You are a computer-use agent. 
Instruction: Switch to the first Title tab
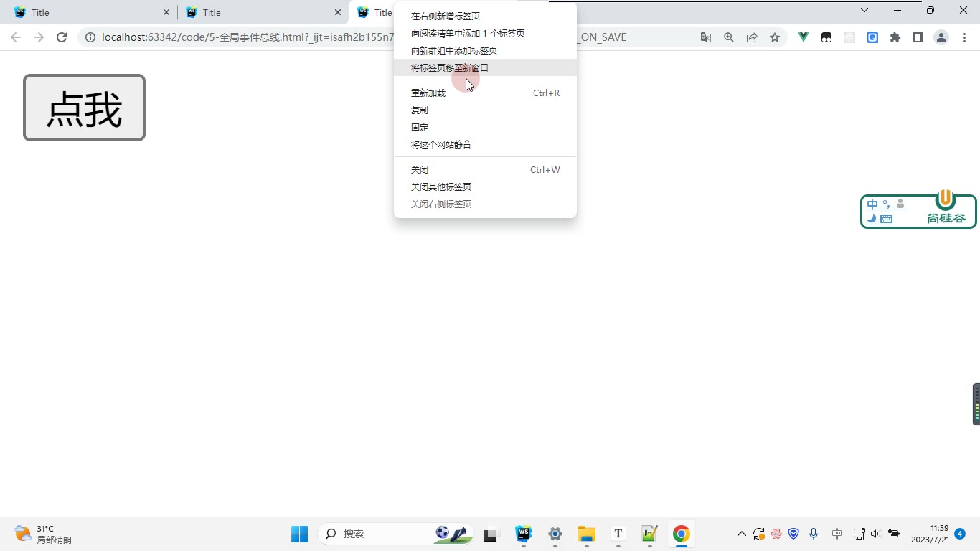point(90,12)
